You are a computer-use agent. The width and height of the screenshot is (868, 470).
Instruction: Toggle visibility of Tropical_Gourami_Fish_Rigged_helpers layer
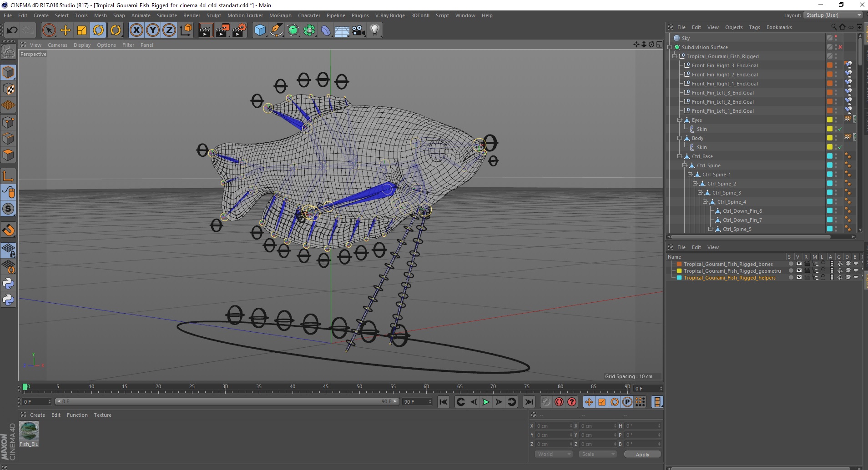pos(799,278)
